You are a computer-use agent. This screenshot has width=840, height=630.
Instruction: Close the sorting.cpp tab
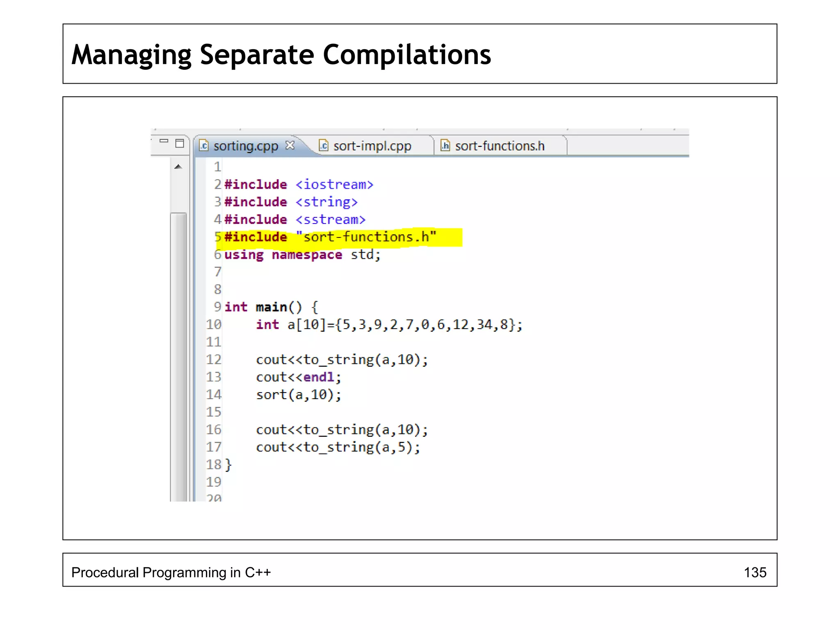(x=290, y=145)
